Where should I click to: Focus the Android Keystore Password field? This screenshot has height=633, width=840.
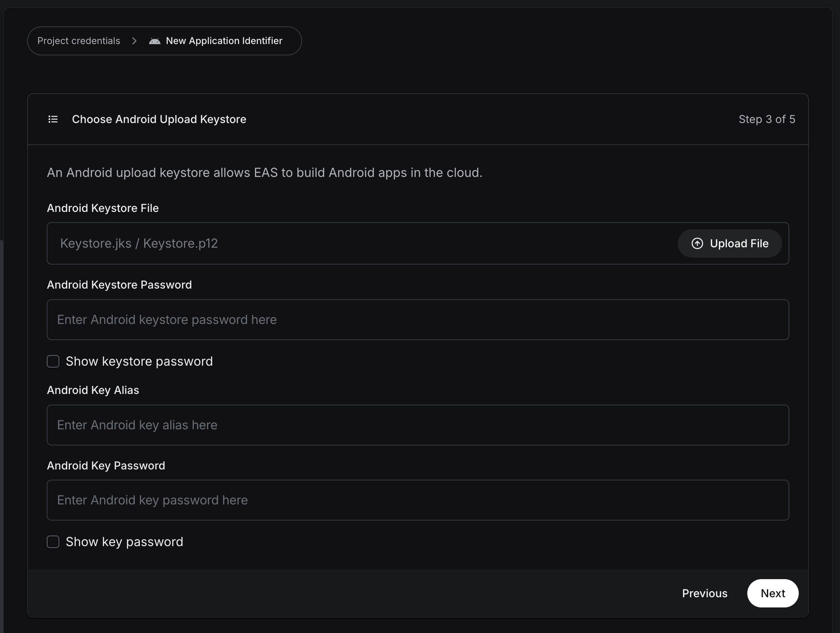click(x=418, y=320)
